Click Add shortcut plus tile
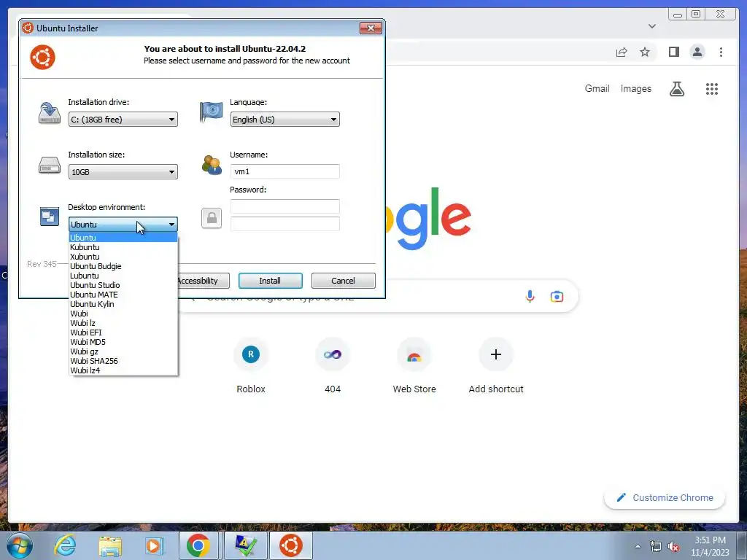Screen dimensions: 747x560 496,366
